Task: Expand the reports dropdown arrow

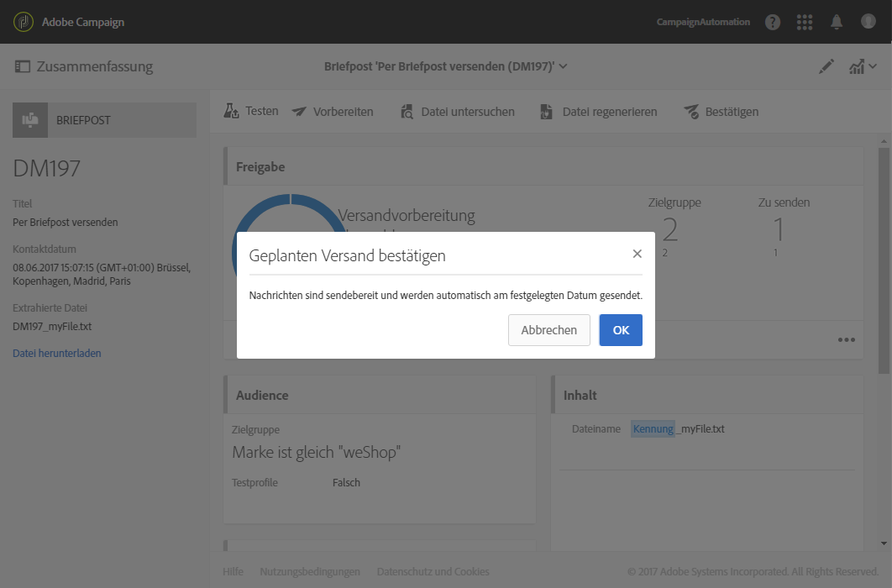Action: (873, 66)
